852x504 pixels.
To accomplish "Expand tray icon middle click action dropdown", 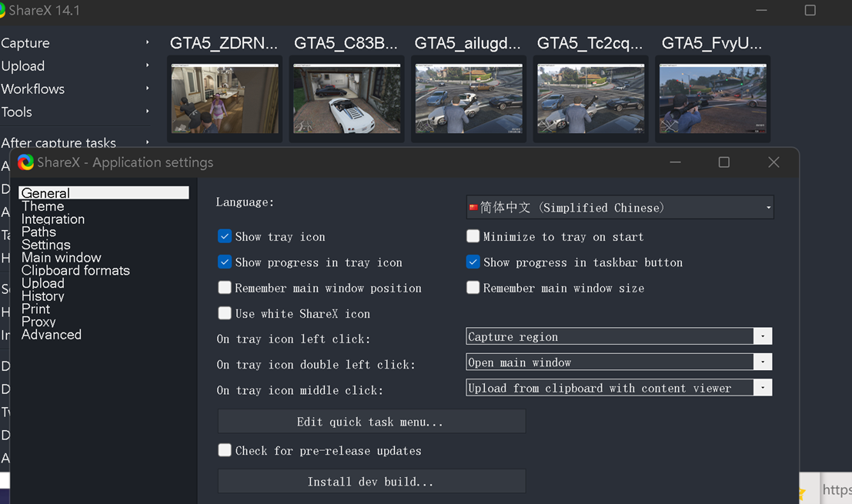I will (619, 388).
